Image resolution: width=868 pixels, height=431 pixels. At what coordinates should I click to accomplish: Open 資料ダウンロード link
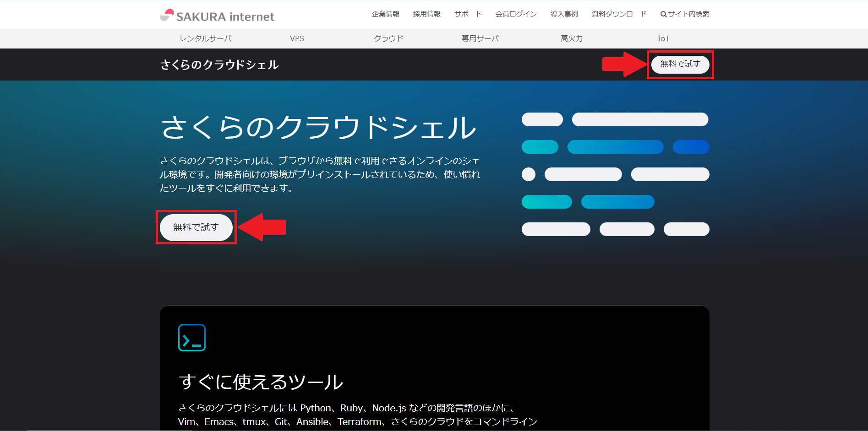point(619,14)
